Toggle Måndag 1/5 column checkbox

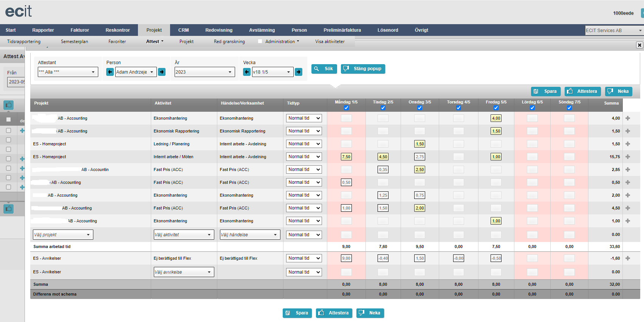tap(346, 108)
